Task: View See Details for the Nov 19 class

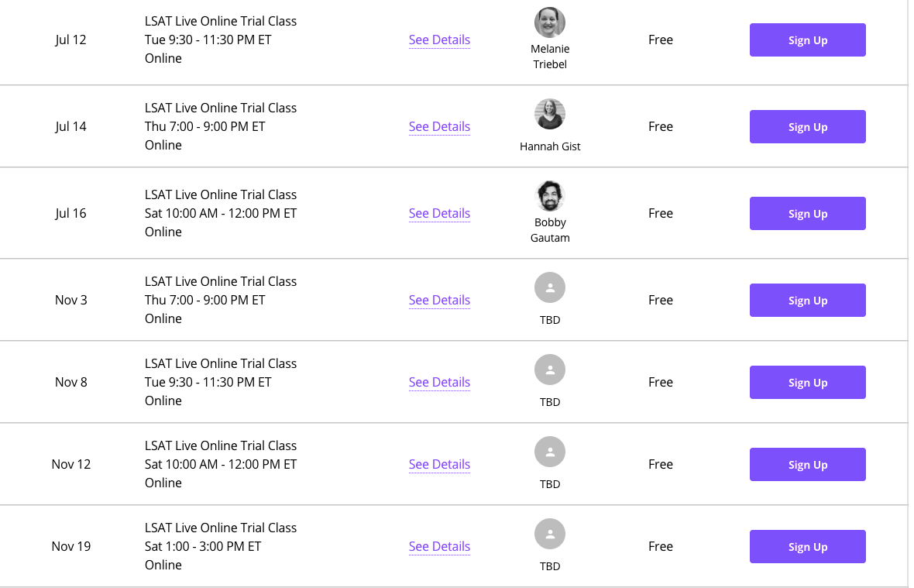Action: pyautogui.click(x=439, y=546)
